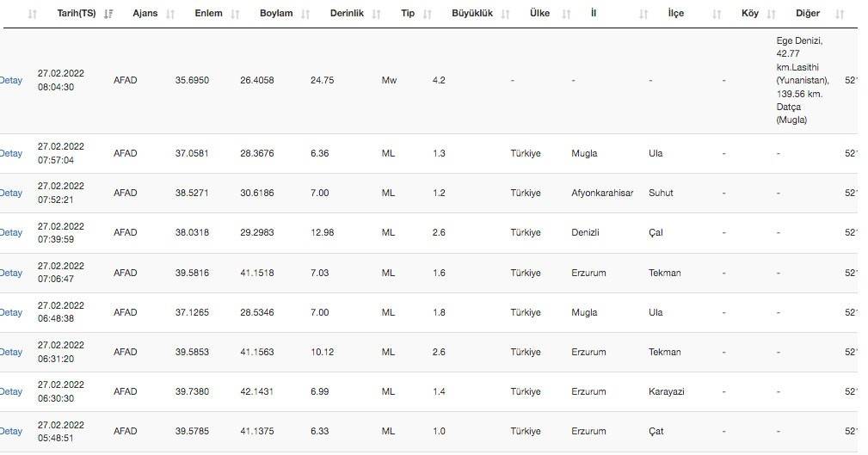Open Detay for the 05:48:51 Erzurum Çat event

coord(11,432)
